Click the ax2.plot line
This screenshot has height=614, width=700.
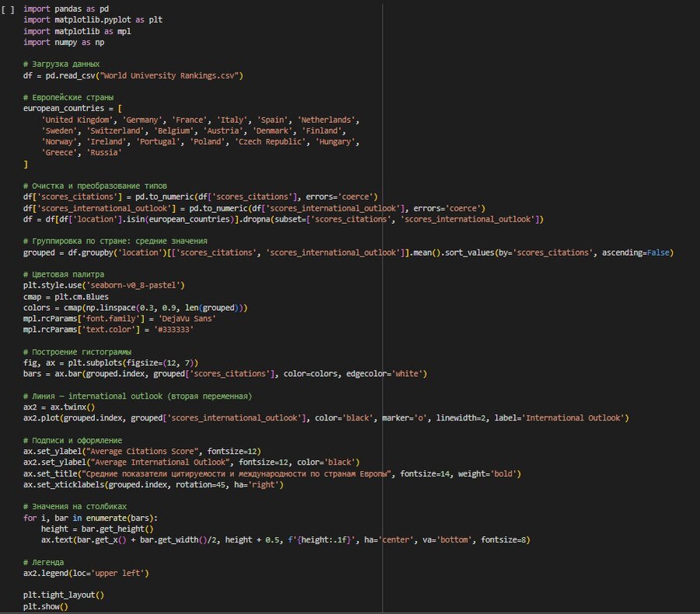(326, 417)
